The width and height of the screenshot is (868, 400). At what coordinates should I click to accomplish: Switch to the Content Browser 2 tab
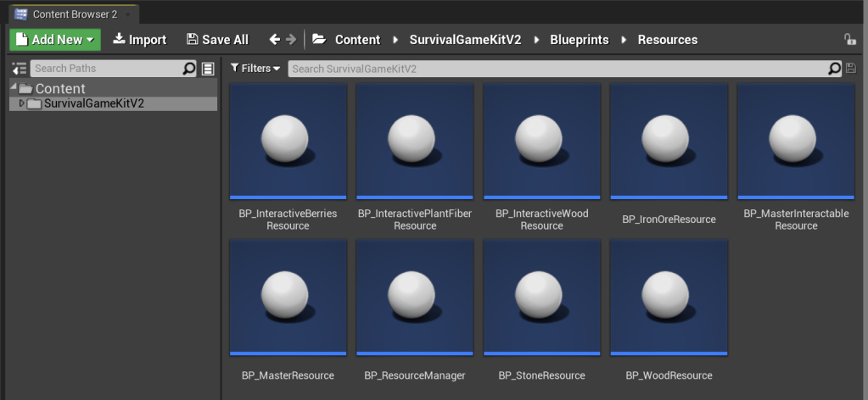click(x=70, y=14)
